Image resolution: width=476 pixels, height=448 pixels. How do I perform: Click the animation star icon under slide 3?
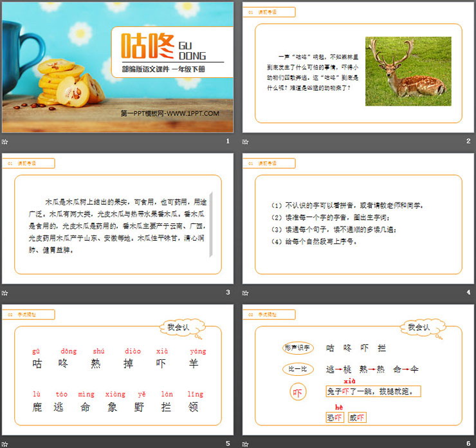point(5,293)
